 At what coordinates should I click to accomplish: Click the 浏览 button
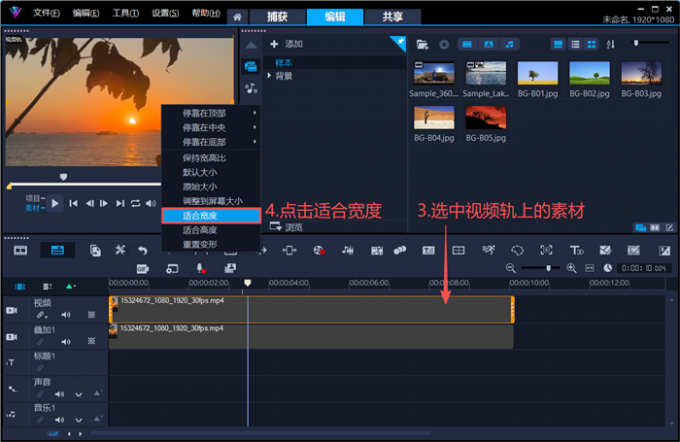(x=286, y=227)
